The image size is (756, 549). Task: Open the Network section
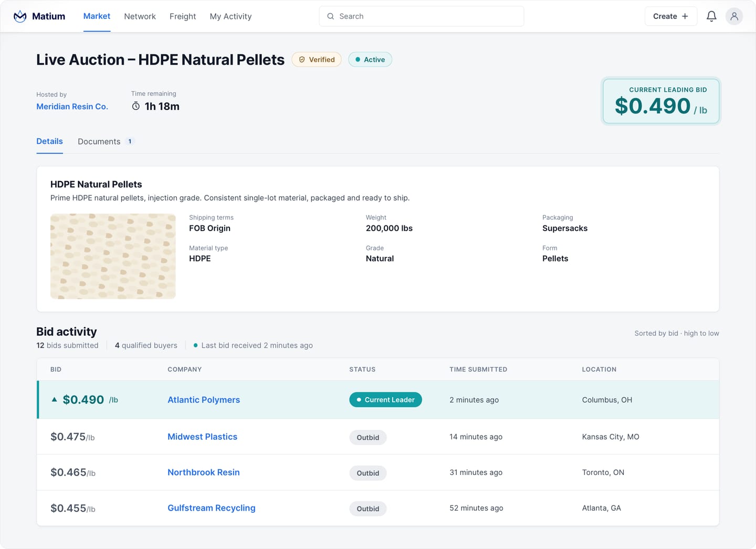(x=140, y=16)
